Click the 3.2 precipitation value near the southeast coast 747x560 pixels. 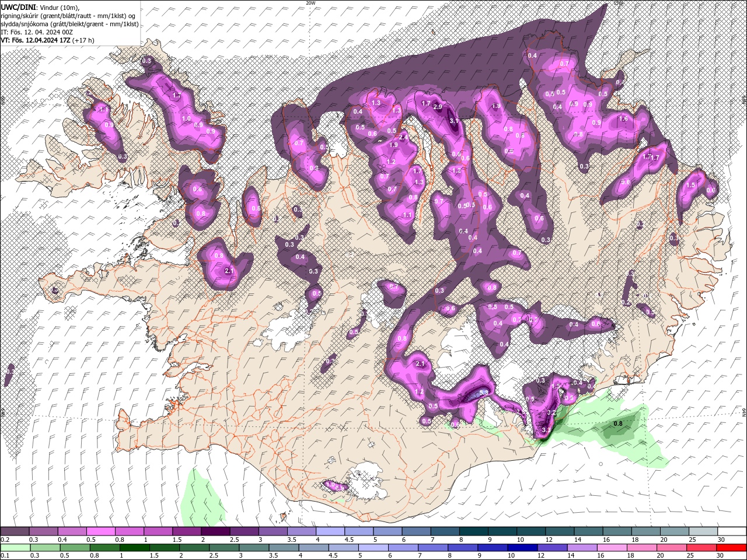(550, 412)
